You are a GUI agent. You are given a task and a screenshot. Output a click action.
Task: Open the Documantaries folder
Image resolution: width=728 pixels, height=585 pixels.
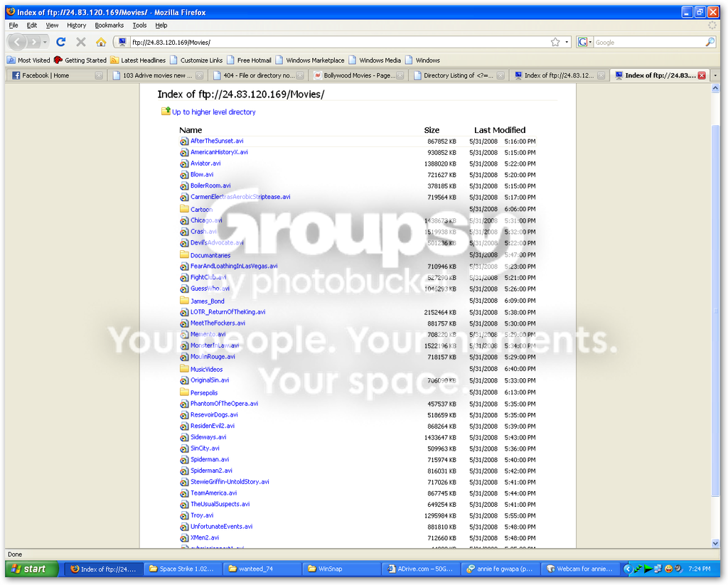(210, 255)
